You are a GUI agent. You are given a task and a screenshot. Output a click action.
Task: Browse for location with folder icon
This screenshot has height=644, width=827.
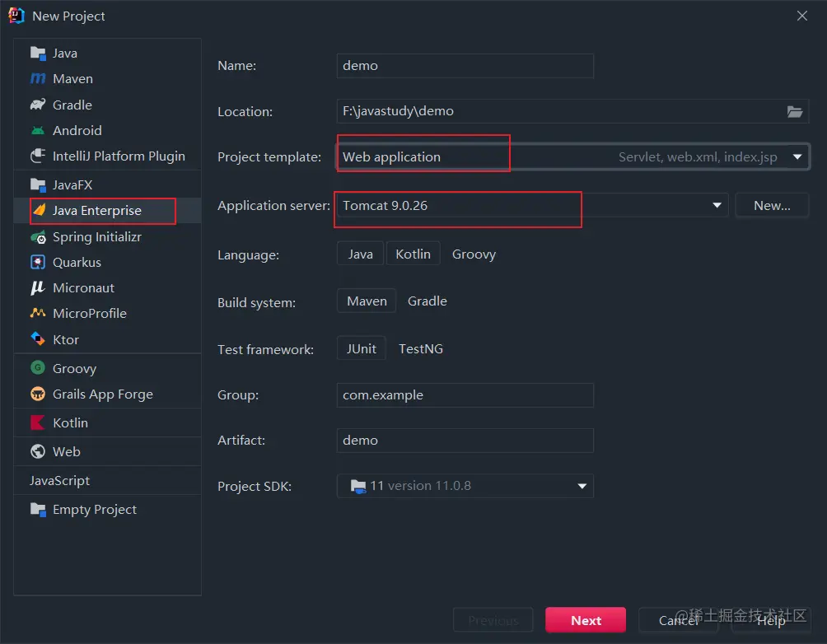(795, 111)
